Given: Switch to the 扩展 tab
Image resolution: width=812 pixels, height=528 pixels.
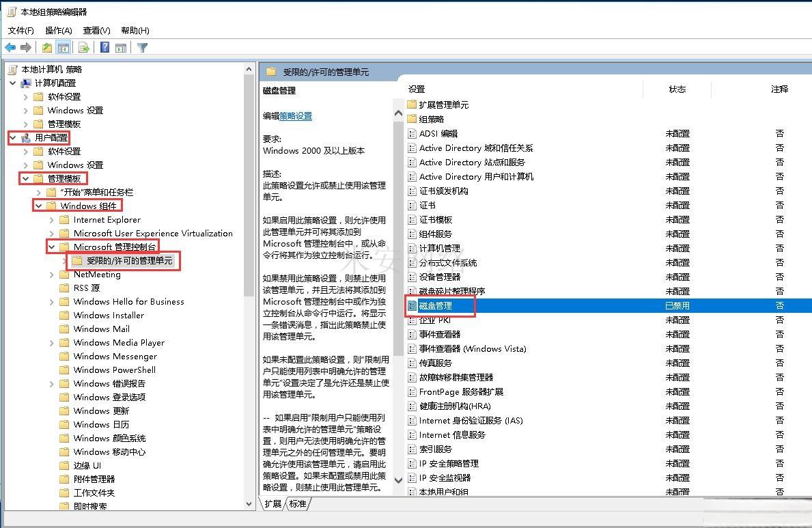Looking at the screenshot, I should click(273, 503).
